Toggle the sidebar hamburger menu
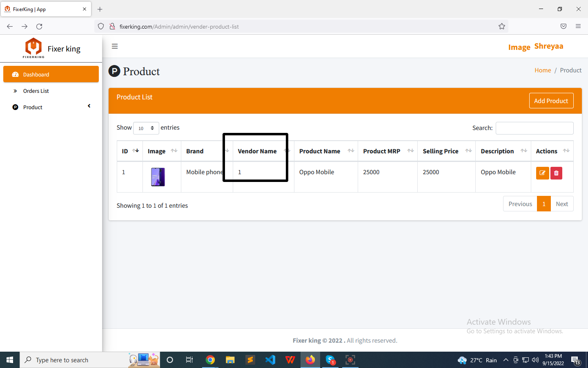588x368 pixels. (115, 46)
